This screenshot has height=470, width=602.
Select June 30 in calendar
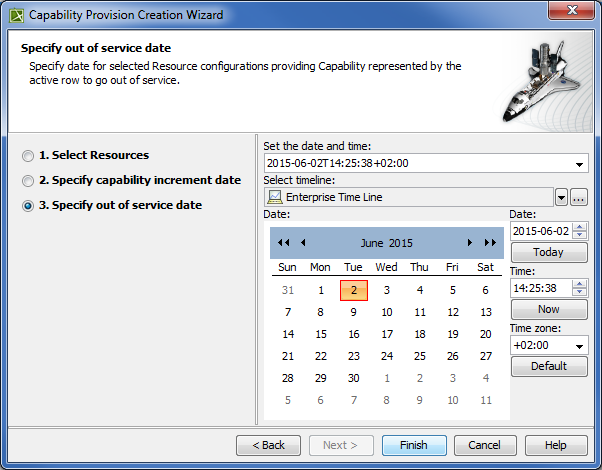click(x=354, y=378)
